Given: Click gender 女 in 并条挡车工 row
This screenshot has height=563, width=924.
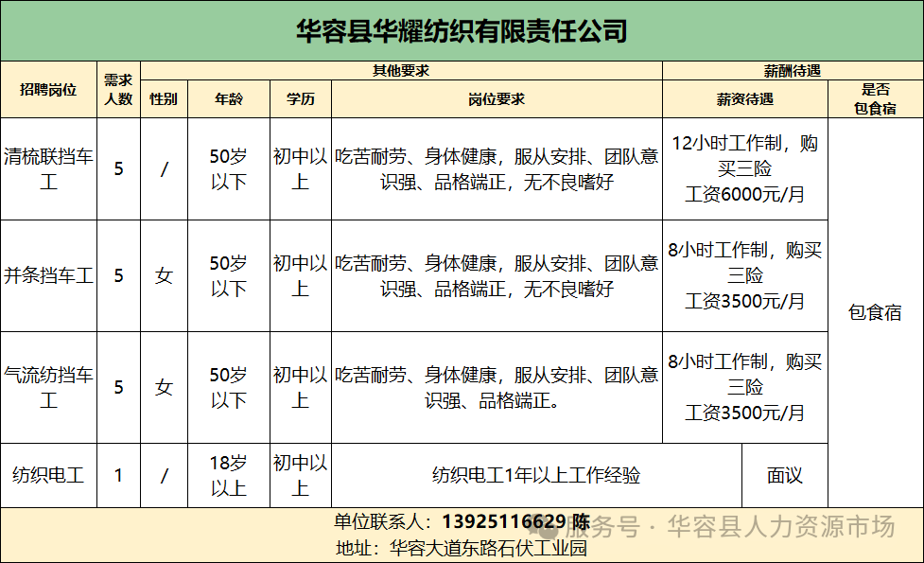Looking at the screenshot, I should coord(164,276).
